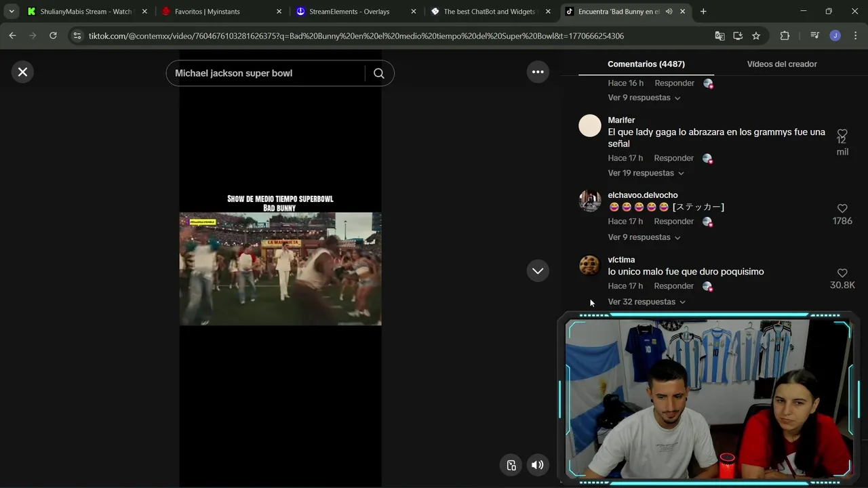Go to the next video with down arrow
The image size is (868, 488).
[538, 271]
